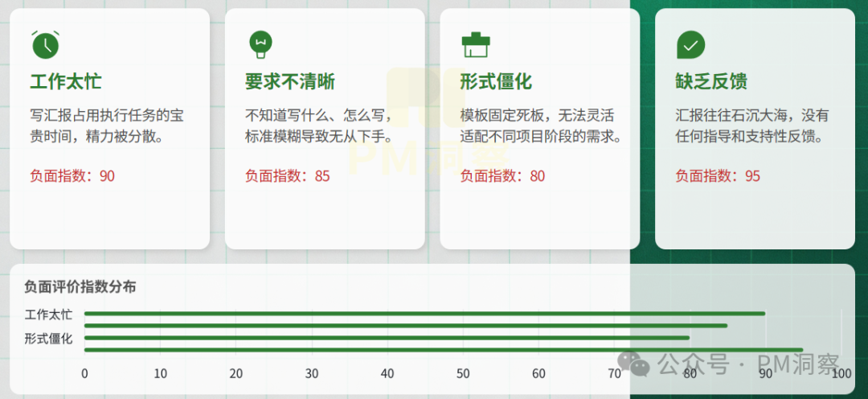Click the green bar ending at 80

pyautogui.click(x=387, y=338)
